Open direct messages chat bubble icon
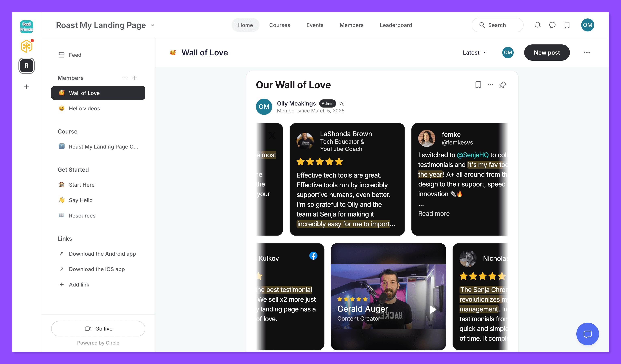The width and height of the screenshot is (621, 364). 552,25
